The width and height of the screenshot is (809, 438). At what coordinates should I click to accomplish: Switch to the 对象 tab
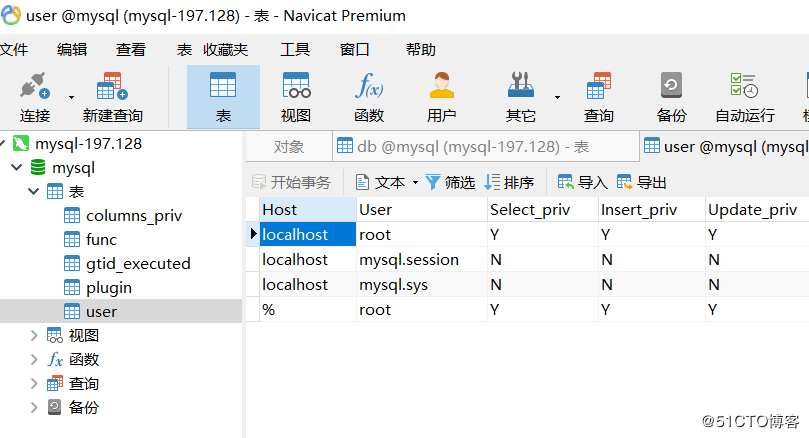pyautogui.click(x=289, y=147)
